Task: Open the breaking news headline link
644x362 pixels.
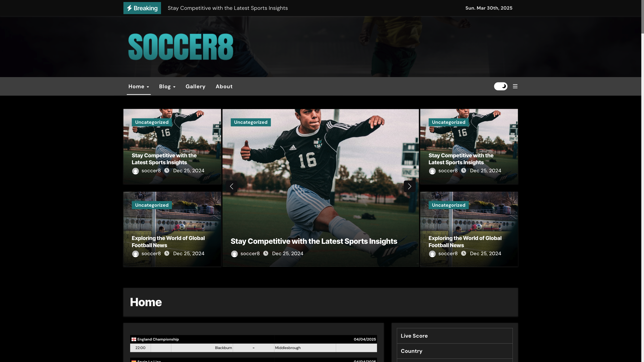Action: coord(227,8)
